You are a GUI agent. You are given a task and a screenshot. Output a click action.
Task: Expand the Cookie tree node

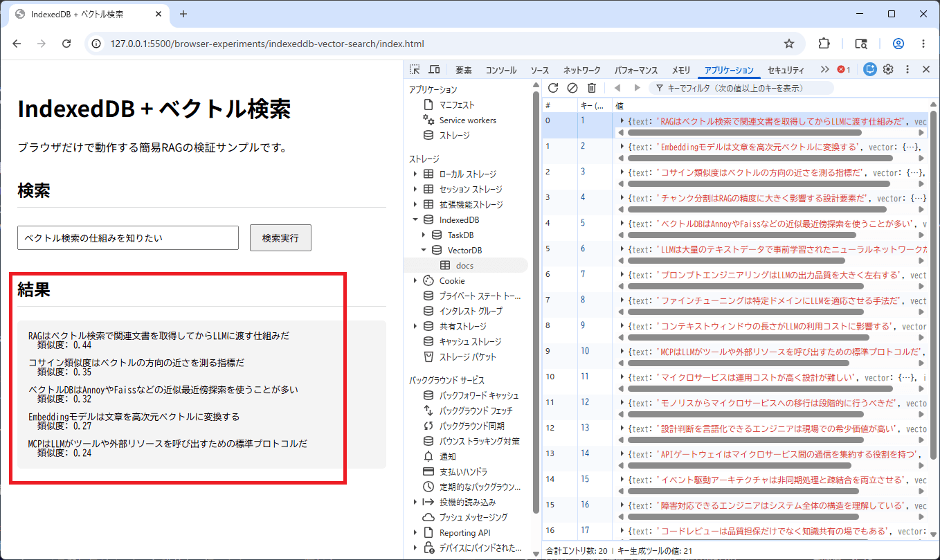pyautogui.click(x=415, y=281)
